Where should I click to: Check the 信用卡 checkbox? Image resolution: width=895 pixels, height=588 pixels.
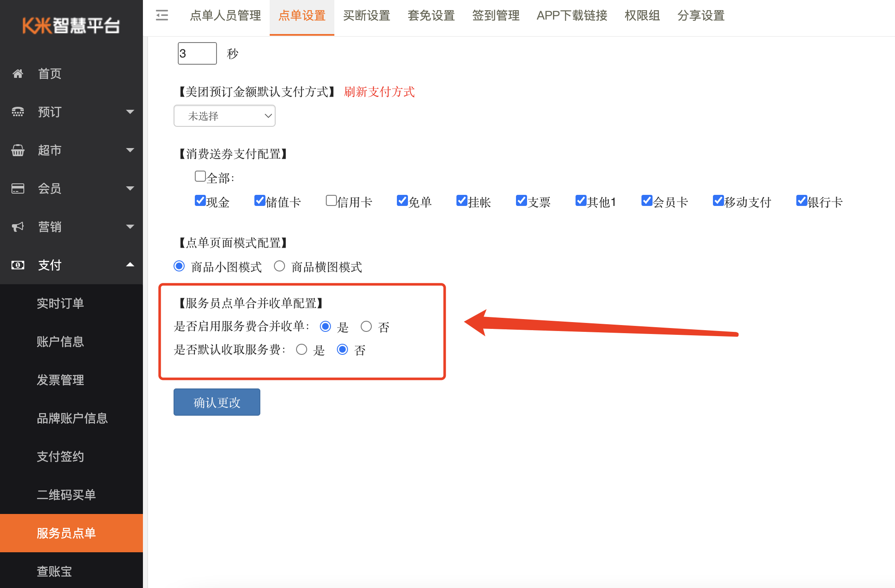click(x=331, y=200)
